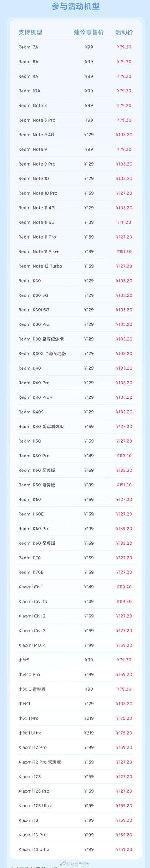Select the Redmi K50 电竞版 model name

click(x=37, y=485)
